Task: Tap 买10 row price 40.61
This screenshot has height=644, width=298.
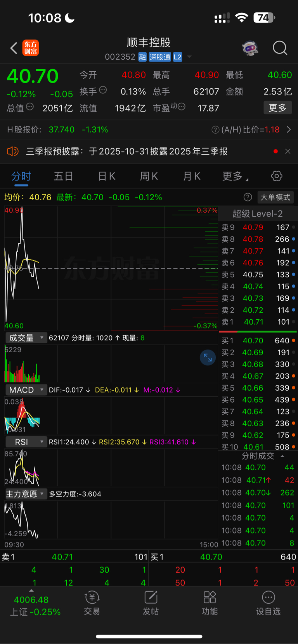Action: coord(253,447)
